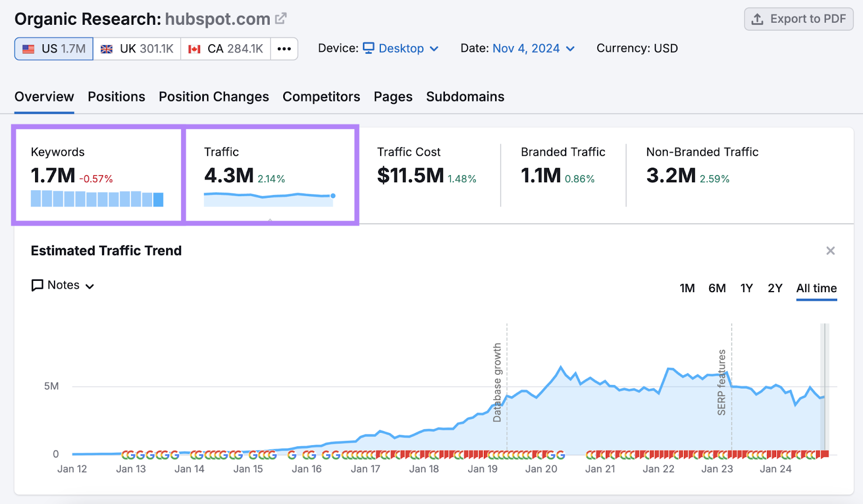The width and height of the screenshot is (863, 504).
Task: Select the UK country tab
Action: pyautogui.click(x=136, y=48)
